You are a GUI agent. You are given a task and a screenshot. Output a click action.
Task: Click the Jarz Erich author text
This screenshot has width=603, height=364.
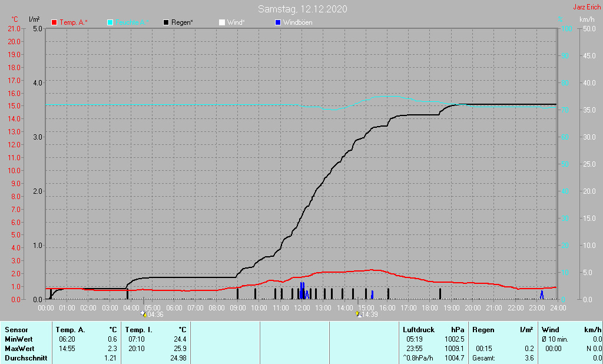pyautogui.click(x=587, y=7)
